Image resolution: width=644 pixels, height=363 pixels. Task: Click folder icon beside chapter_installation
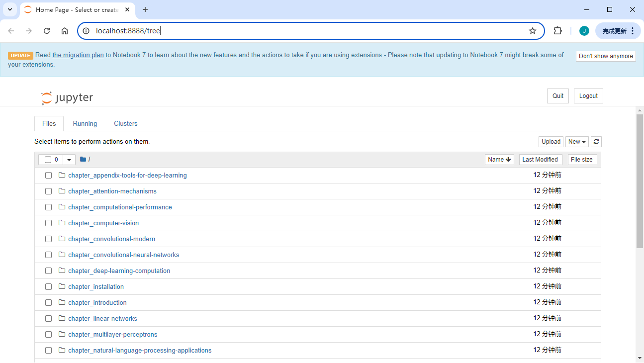[x=62, y=286]
